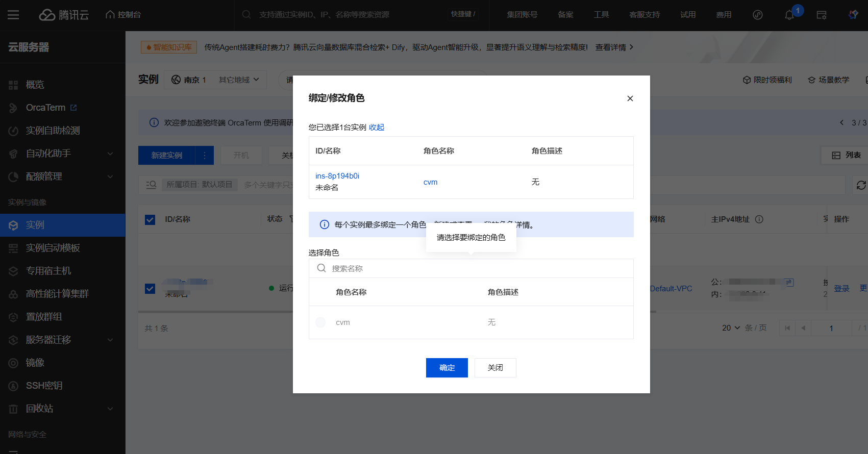Uncheck the instance row checkbox
868x454 pixels.
point(150,289)
